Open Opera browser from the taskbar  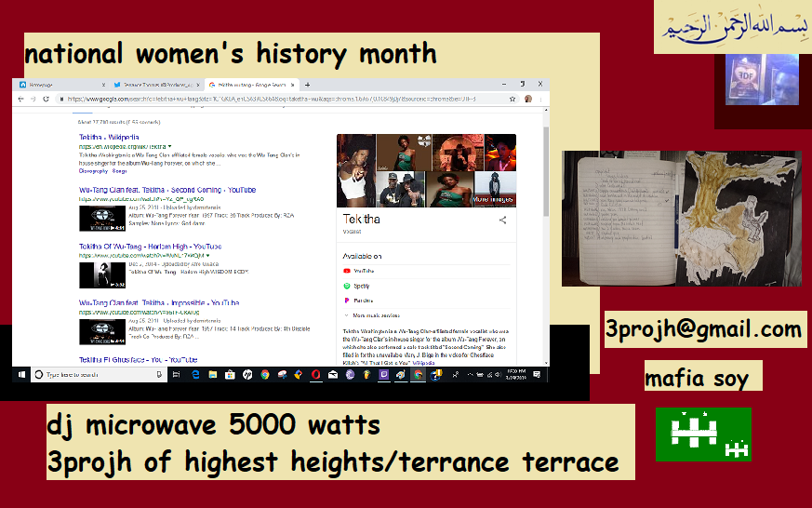point(315,374)
